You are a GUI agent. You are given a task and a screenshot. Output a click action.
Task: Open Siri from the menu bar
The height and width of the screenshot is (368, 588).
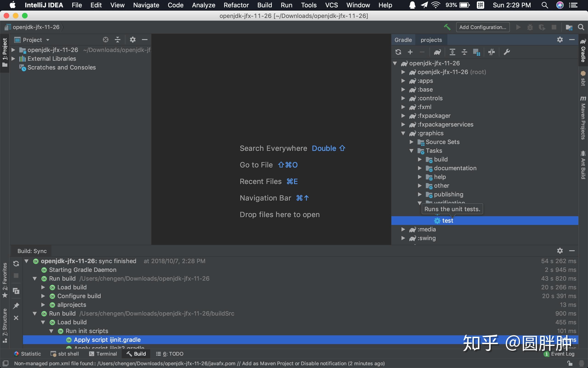click(x=560, y=5)
